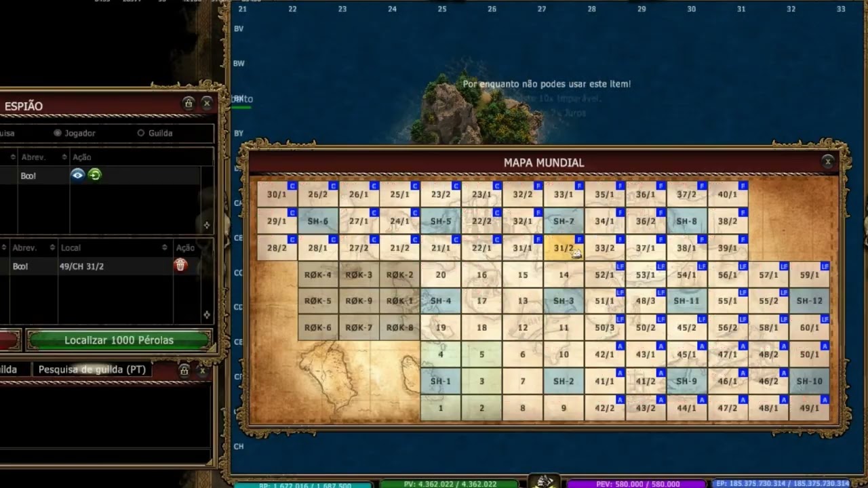Select safe haven SH-9 on map
Image resolution: width=868 pixels, height=488 pixels.
point(686,381)
